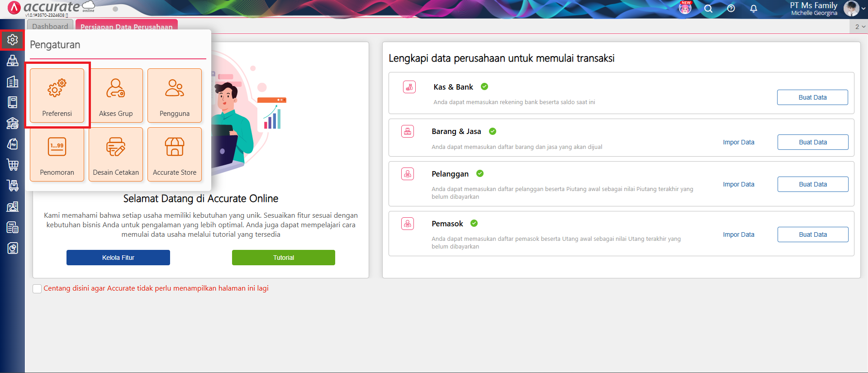The width and height of the screenshot is (868, 373).
Task: Click Impor Data for Pelanggan
Action: click(x=738, y=184)
